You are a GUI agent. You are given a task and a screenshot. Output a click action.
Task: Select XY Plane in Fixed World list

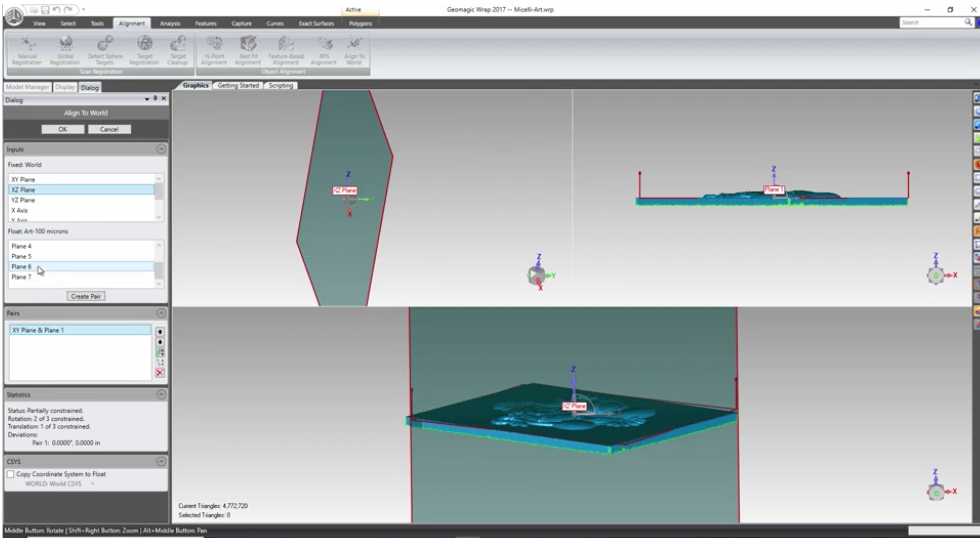[81, 179]
